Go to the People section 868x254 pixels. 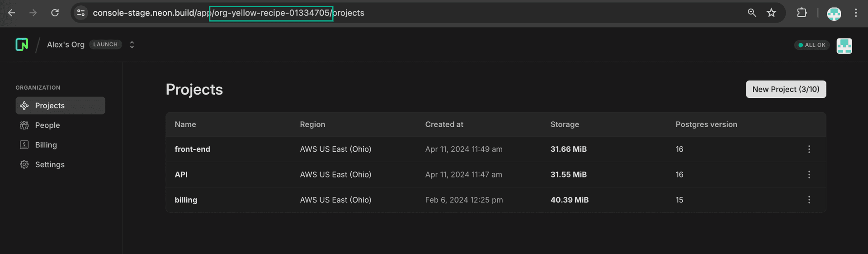(x=47, y=125)
